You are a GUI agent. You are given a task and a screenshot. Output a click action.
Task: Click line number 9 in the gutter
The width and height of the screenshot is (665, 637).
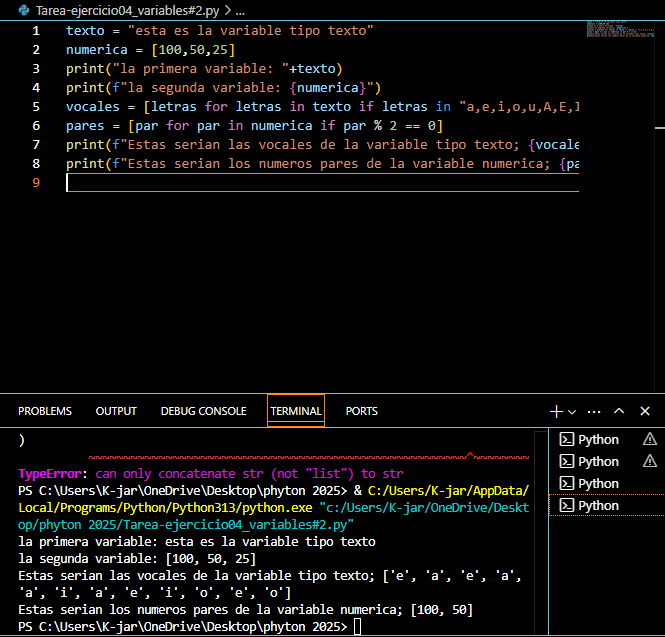pos(36,182)
